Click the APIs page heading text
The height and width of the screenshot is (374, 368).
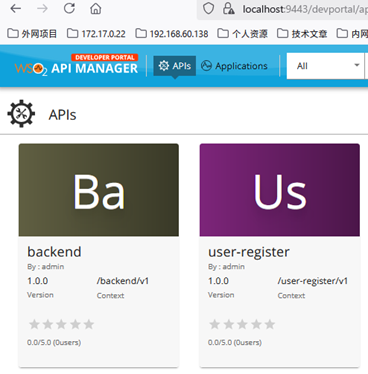pos(63,115)
